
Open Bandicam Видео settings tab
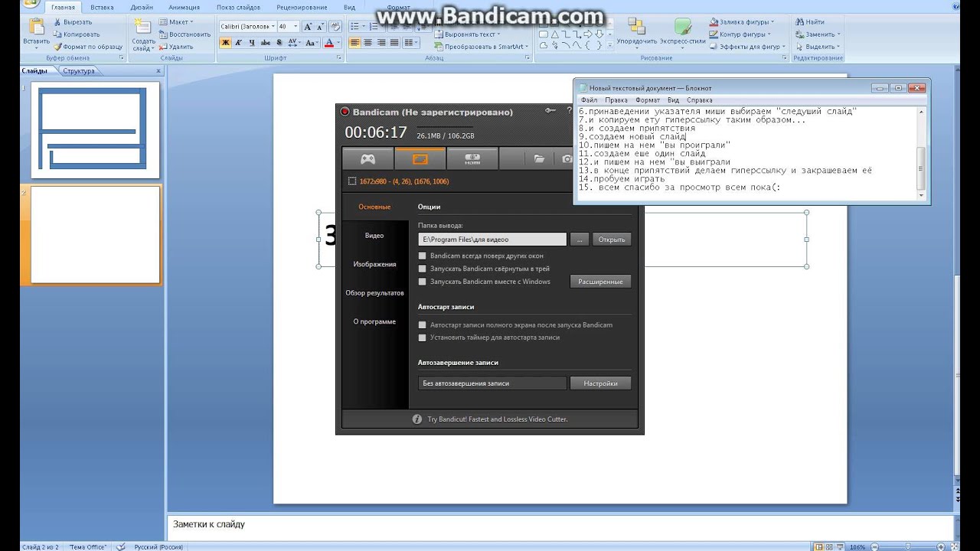(374, 236)
